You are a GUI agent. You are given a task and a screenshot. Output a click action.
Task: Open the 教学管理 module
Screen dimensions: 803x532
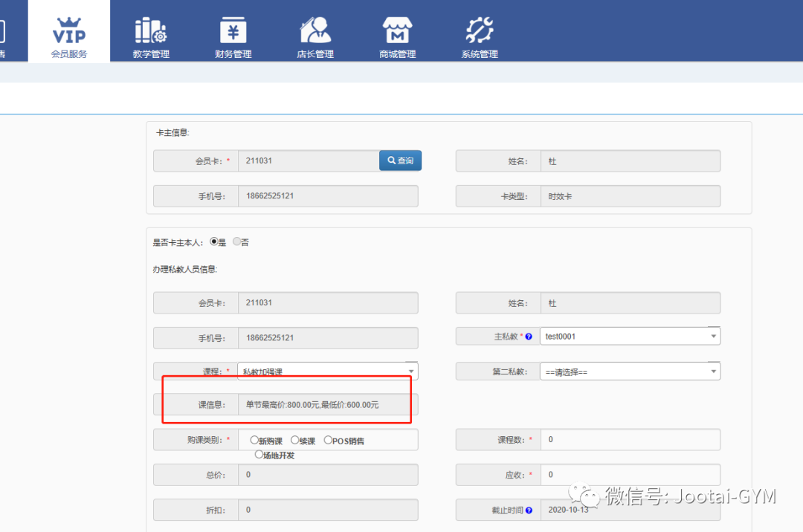pos(151,33)
